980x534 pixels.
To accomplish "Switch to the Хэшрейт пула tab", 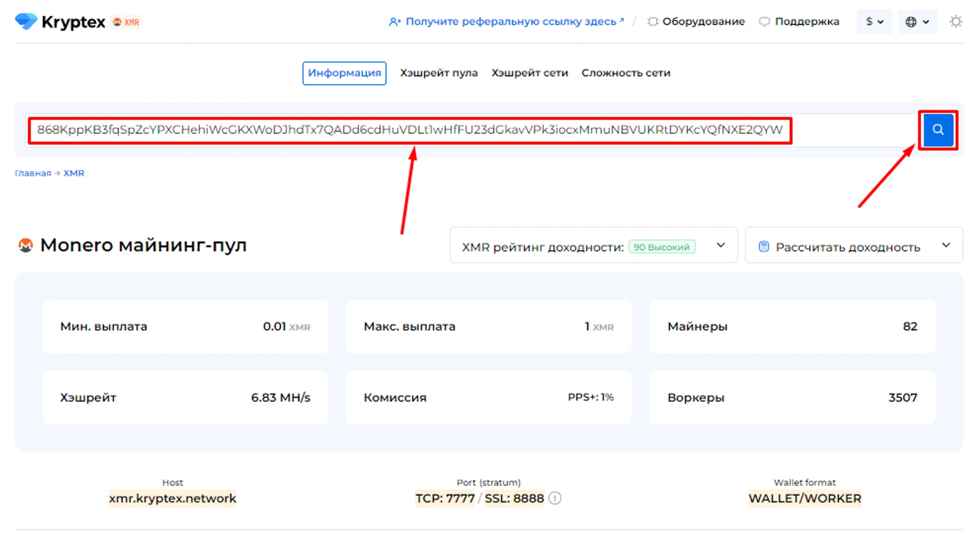I will 439,73.
